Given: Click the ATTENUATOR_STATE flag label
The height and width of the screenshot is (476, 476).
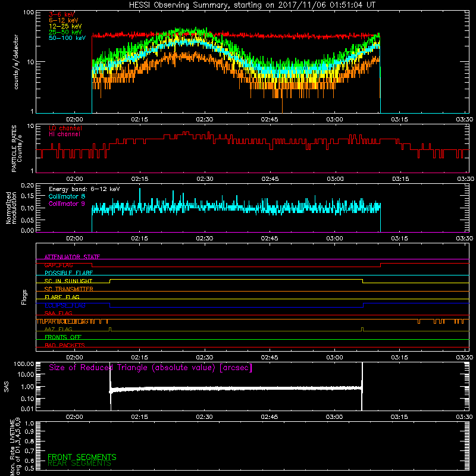Looking at the screenshot, I should 72,257.
